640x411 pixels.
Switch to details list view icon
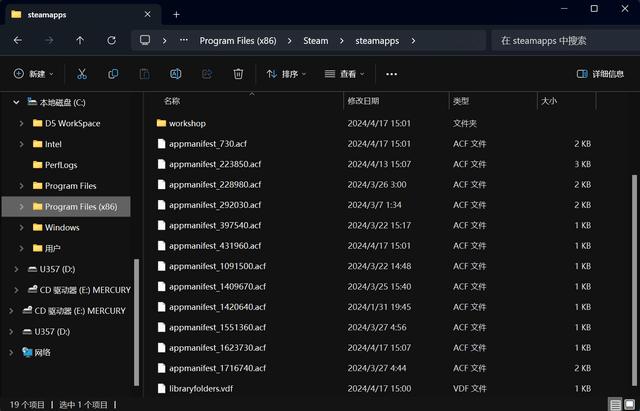(x=615, y=404)
